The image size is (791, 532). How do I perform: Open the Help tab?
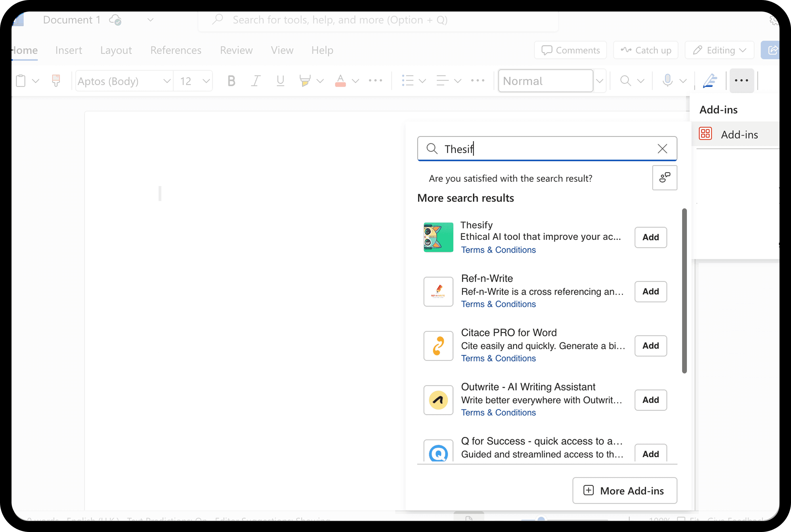coord(322,50)
